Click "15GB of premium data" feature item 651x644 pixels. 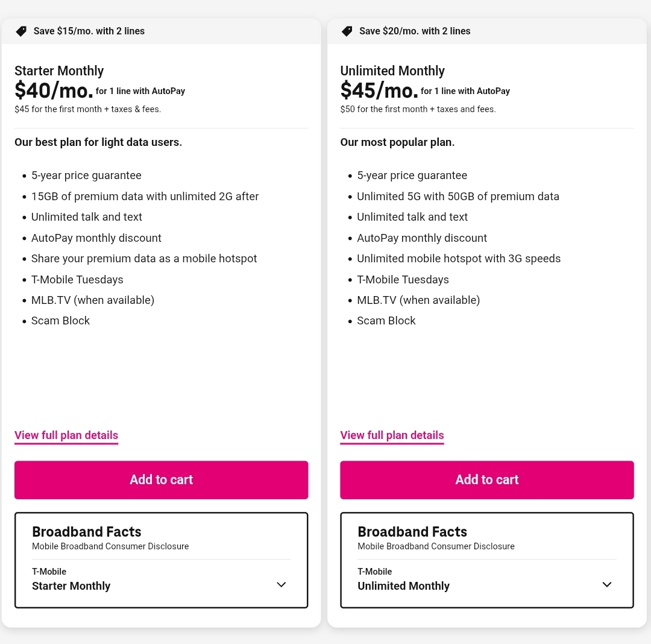pos(145,197)
